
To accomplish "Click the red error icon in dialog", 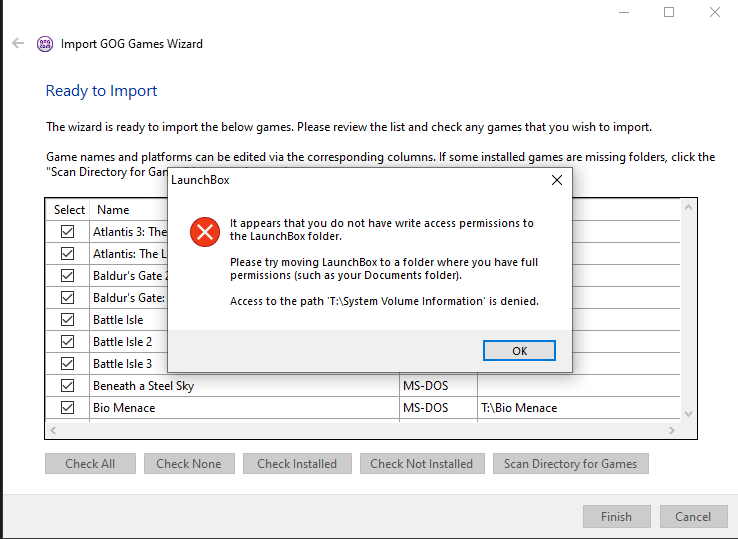I will click(x=205, y=233).
